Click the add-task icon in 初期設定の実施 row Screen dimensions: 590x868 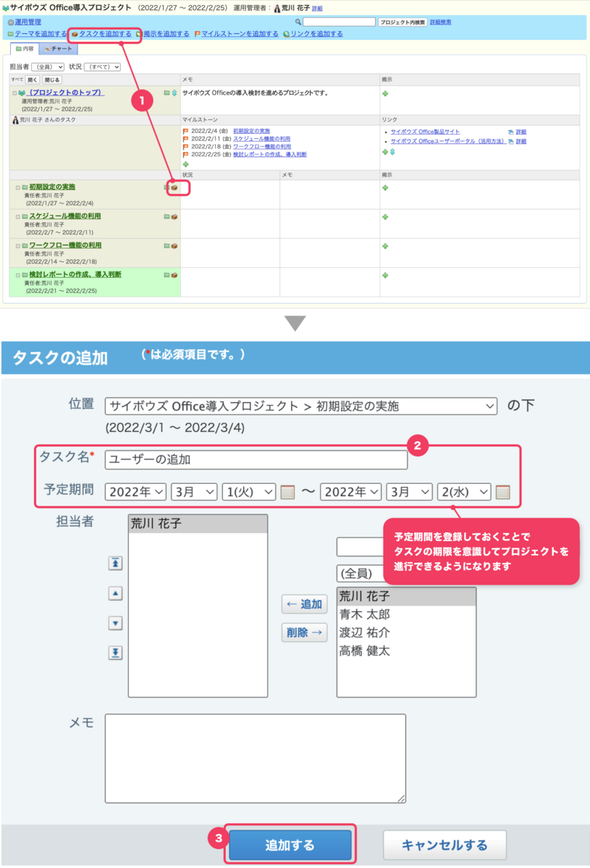(x=174, y=187)
